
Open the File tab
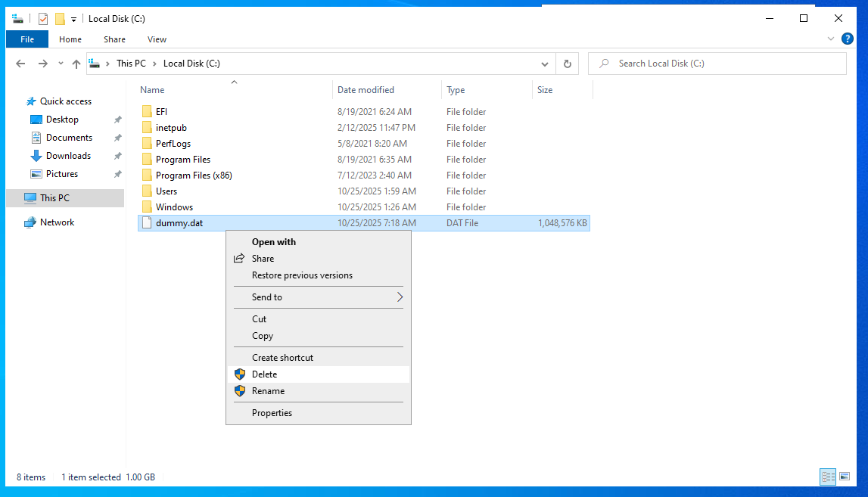(27, 39)
